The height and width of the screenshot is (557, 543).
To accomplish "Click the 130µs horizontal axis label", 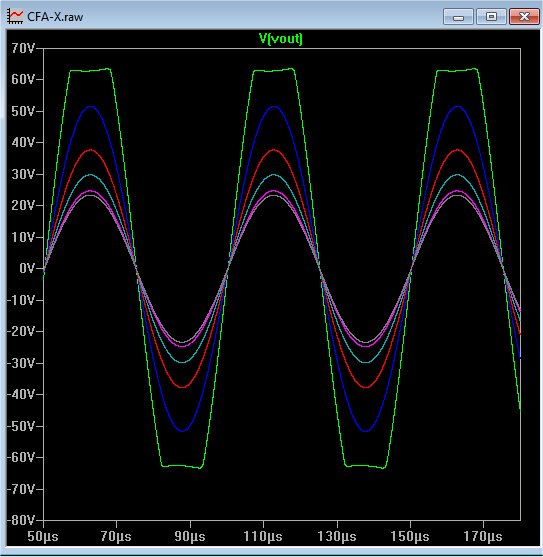I will click(x=337, y=536).
